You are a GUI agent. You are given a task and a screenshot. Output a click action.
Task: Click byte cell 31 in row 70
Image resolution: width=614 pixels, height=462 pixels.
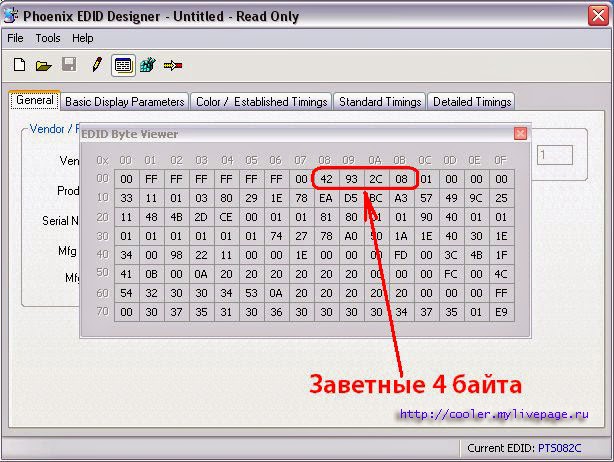[x=226, y=312]
